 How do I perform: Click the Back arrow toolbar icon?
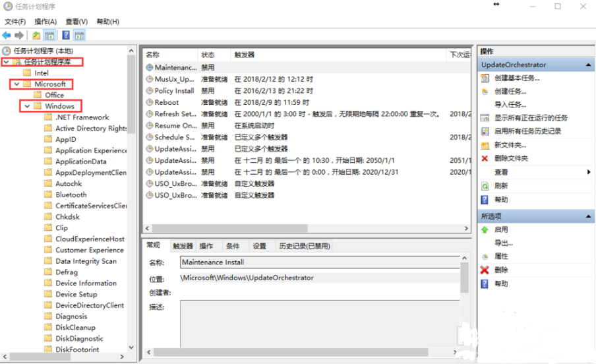click(x=7, y=36)
